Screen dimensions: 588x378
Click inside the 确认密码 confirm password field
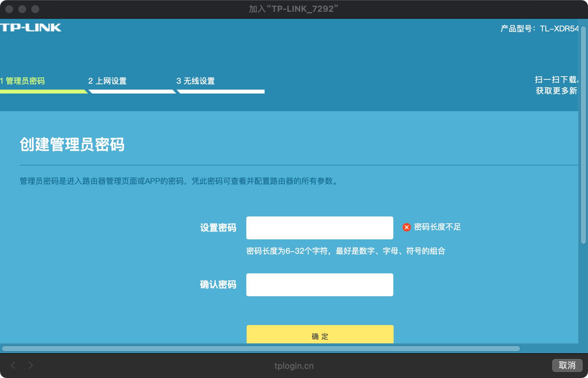click(319, 284)
